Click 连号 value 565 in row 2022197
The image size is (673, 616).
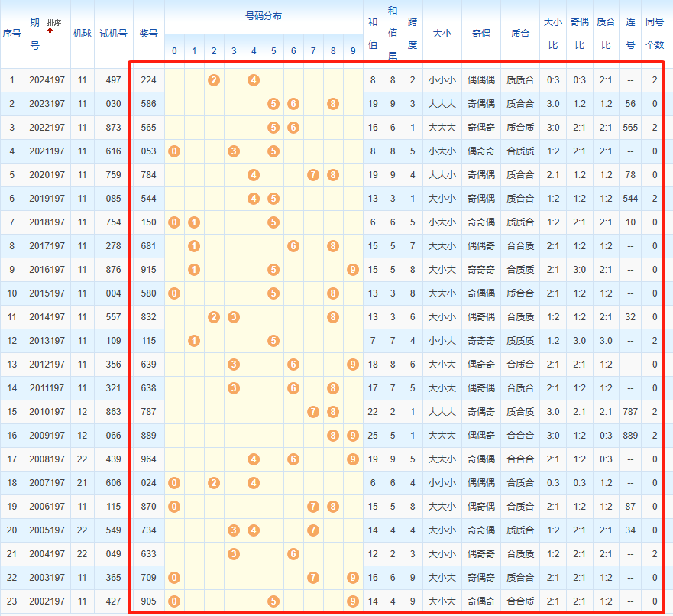(630, 128)
